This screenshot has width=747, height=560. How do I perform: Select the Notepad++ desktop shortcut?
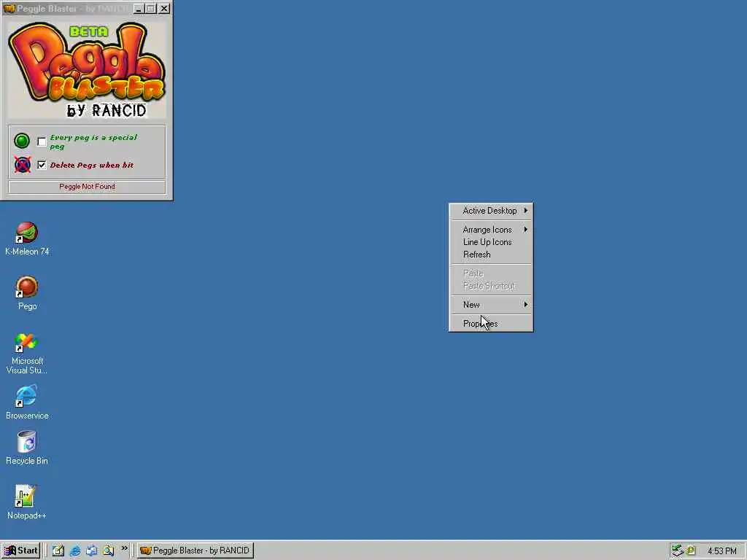click(27, 502)
